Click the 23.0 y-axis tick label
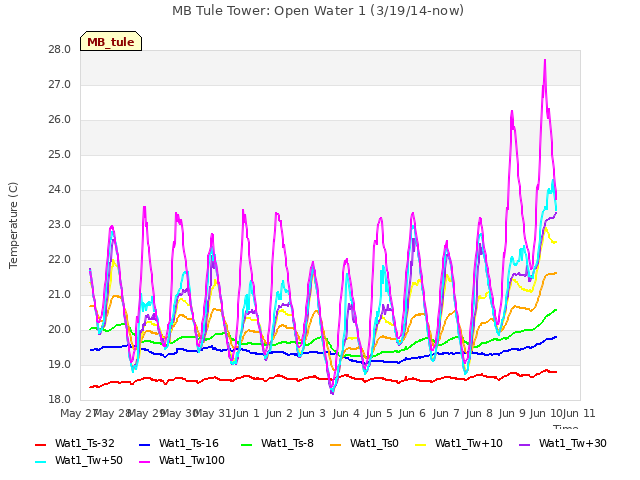Screen dimensions: 640x480 (60, 225)
